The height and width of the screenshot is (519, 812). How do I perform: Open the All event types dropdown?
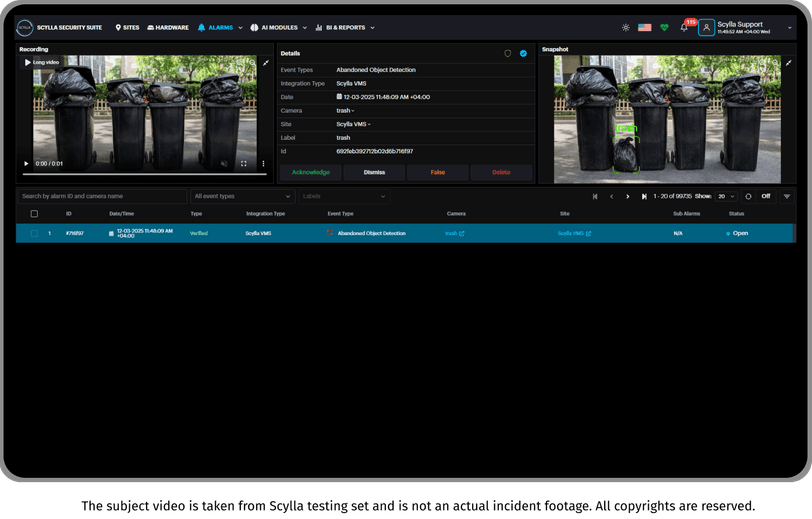242,196
